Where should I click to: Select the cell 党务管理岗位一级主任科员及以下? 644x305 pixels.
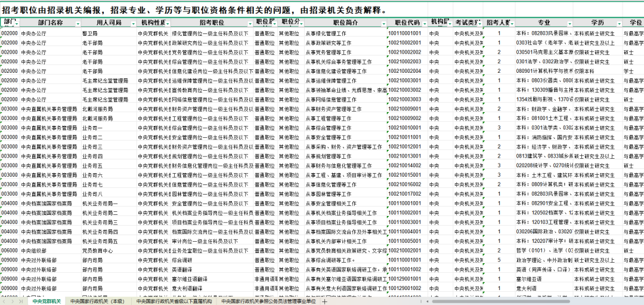pos(212,53)
